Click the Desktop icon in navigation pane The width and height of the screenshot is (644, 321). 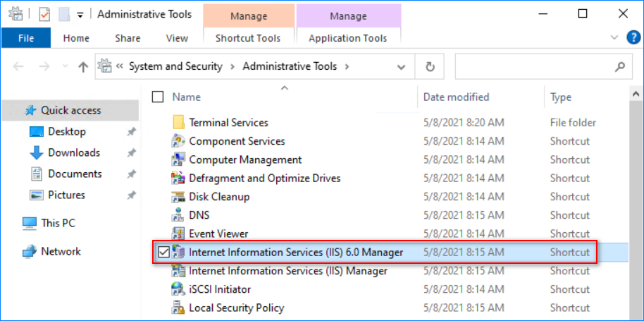pos(37,131)
